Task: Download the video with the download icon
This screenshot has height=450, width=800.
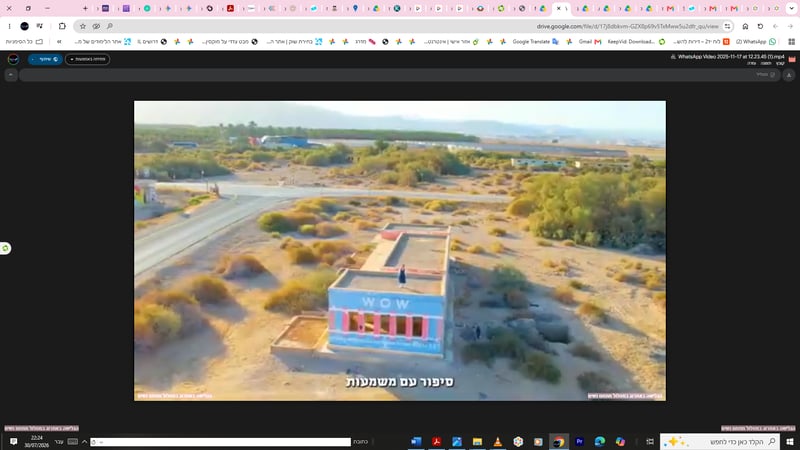Action: click(x=789, y=75)
